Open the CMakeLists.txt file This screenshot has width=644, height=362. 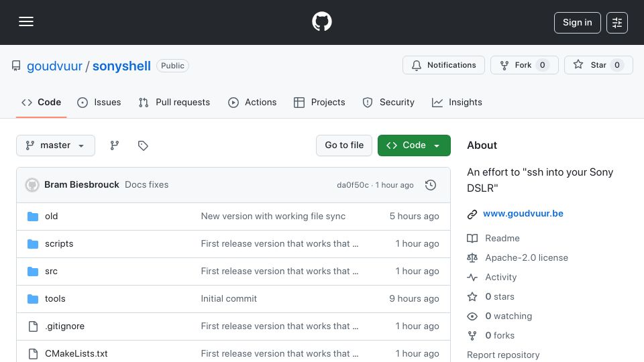[76, 354]
